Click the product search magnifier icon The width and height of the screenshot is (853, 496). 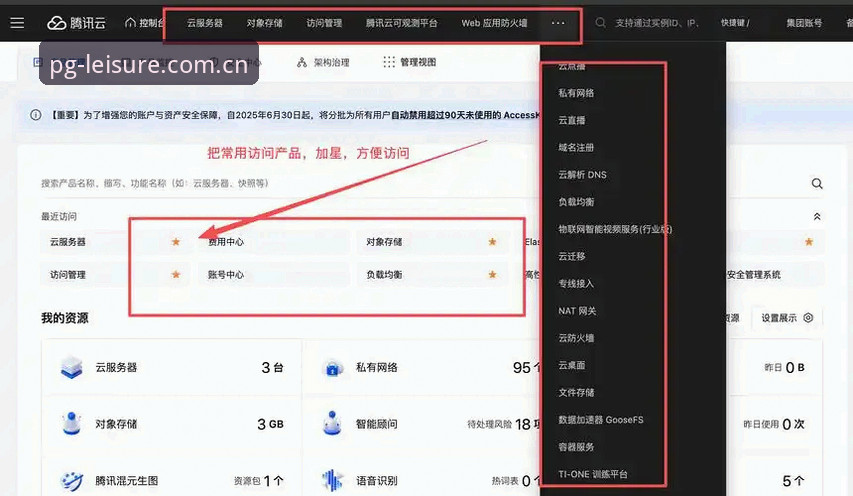click(x=817, y=183)
